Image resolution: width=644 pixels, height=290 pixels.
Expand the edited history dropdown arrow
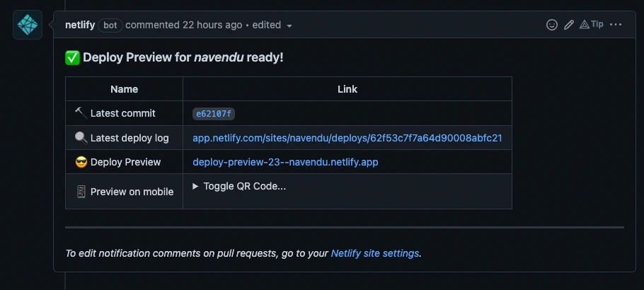tap(289, 26)
